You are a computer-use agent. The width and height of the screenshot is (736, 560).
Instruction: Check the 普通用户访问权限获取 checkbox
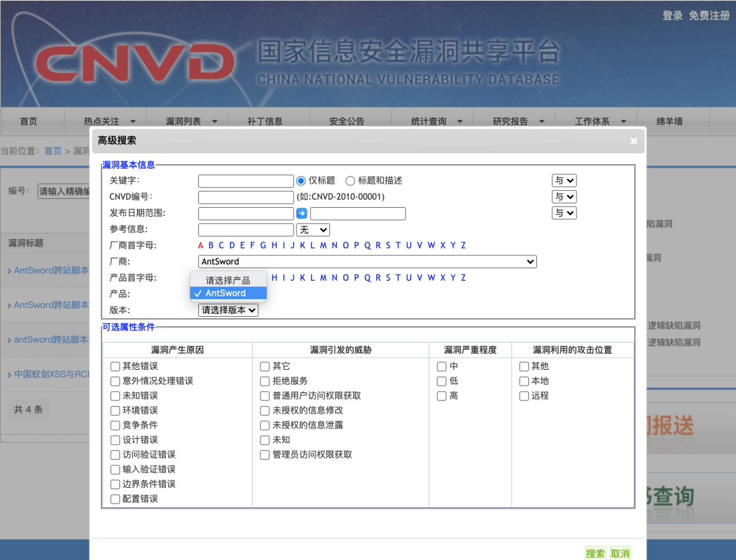click(x=264, y=396)
